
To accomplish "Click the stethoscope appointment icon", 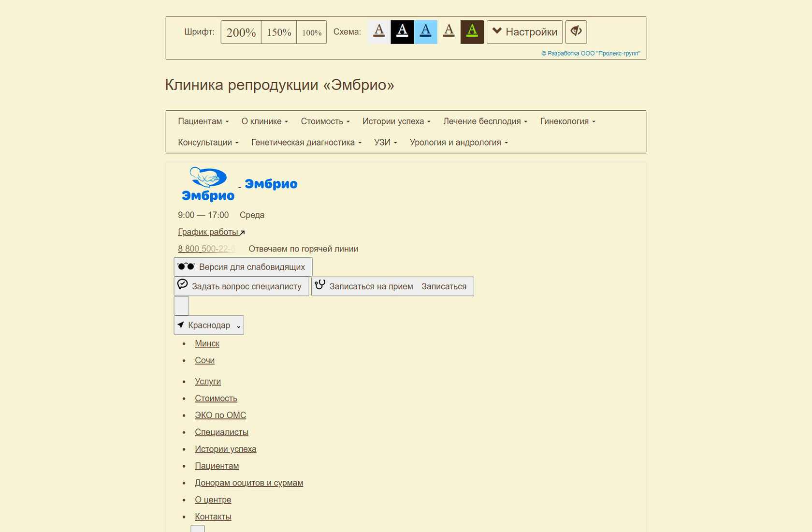I will pos(320,284).
